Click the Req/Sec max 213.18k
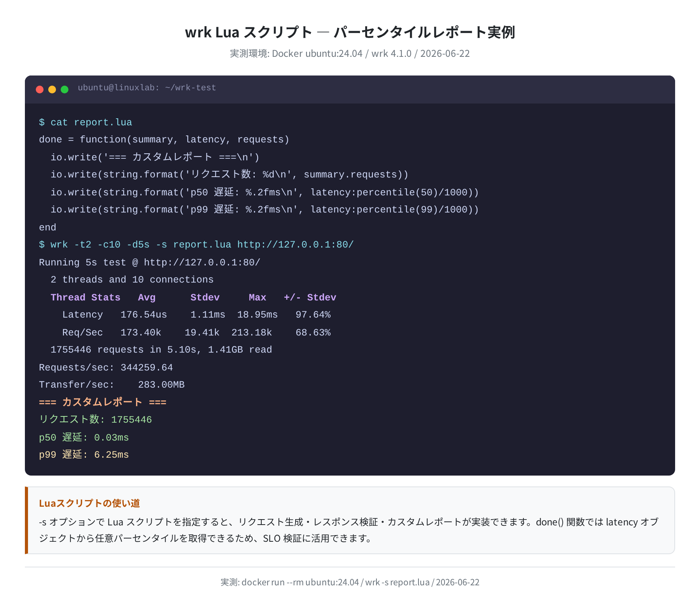 click(252, 332)
